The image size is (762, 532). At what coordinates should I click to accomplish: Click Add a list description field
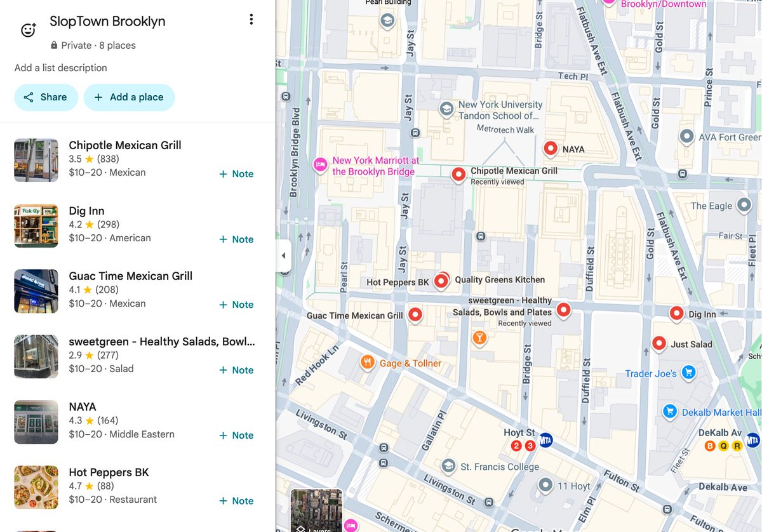coord(61,68)
